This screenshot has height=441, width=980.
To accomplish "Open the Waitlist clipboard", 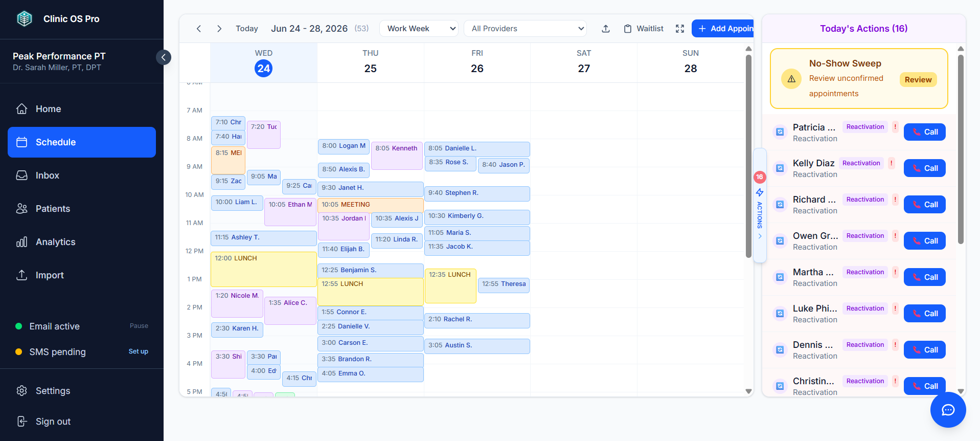I will coord(644,29).
